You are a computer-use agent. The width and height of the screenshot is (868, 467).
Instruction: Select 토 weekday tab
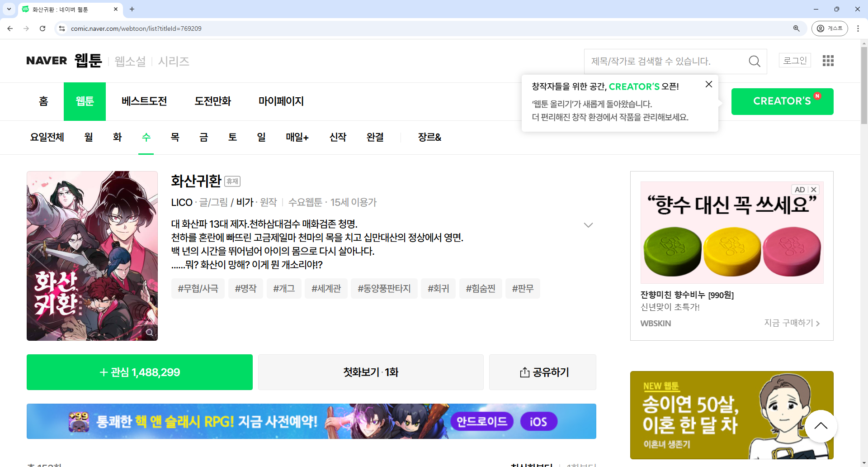pos(233,137)
